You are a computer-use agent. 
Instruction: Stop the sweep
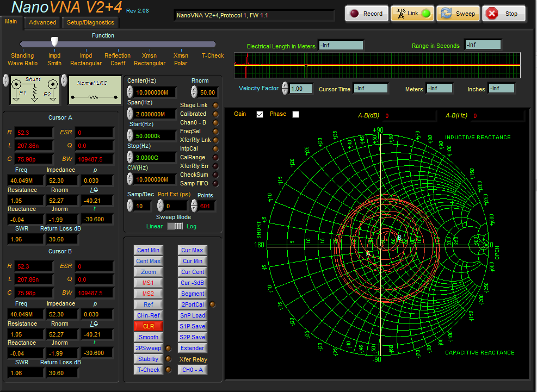point(504,14)
